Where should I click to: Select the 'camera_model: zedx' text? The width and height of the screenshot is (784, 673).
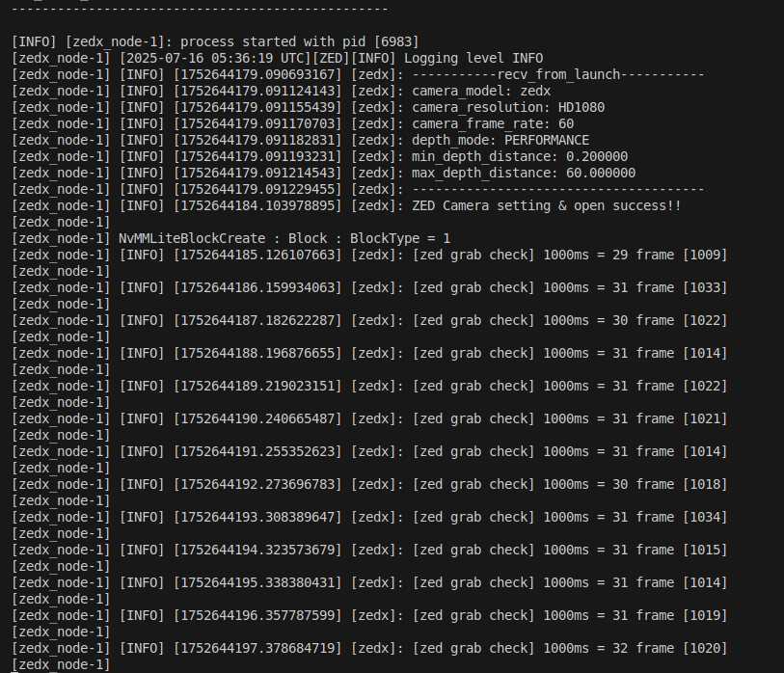tap(481, 91)
